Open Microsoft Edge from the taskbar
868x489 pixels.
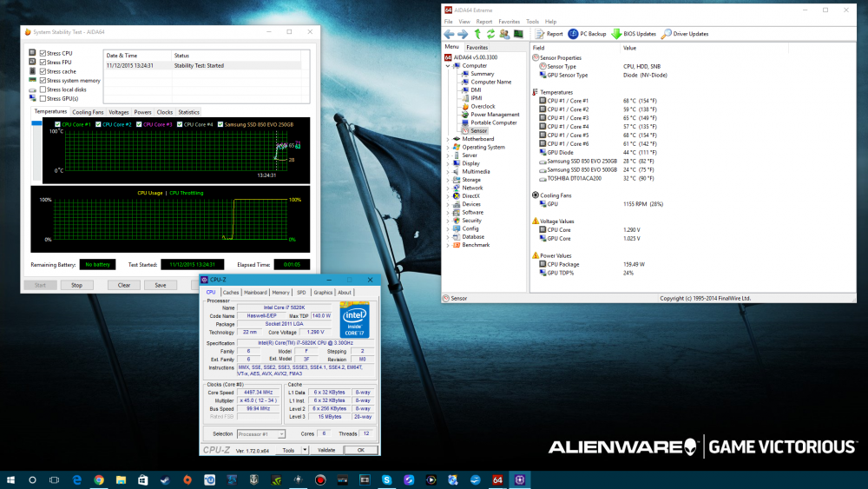(76, 479)
